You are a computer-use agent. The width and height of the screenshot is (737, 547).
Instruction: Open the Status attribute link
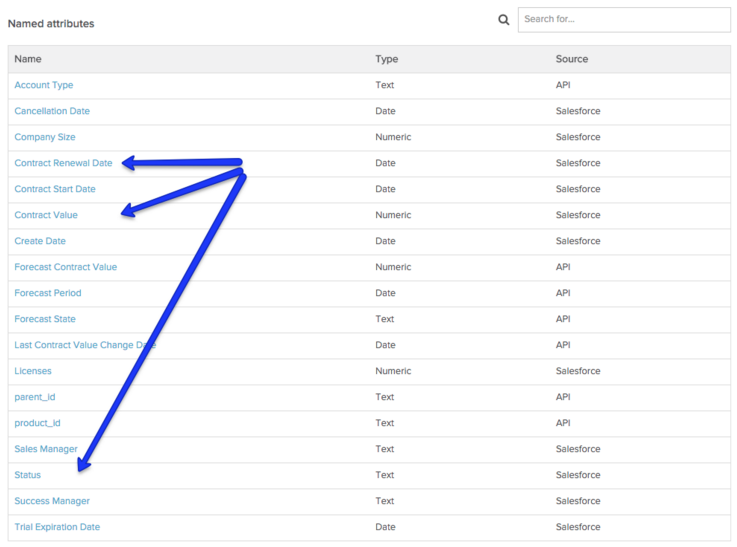27,475
